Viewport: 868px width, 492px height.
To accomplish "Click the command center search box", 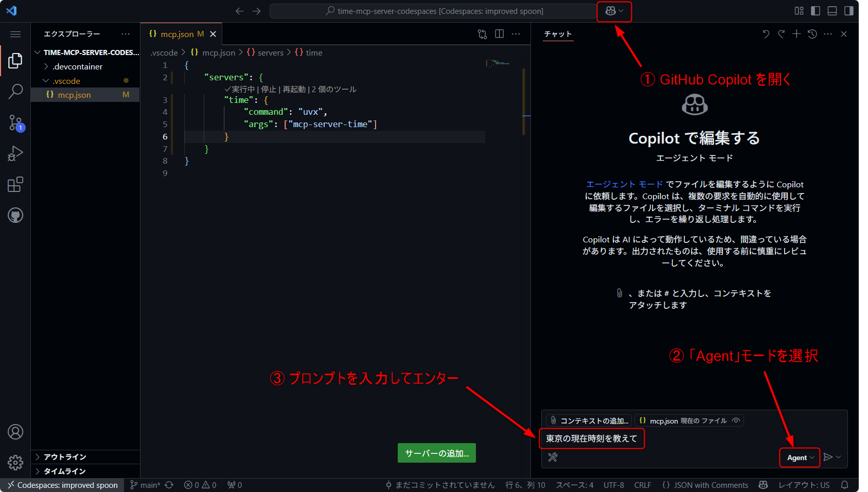I will [434, 11].
